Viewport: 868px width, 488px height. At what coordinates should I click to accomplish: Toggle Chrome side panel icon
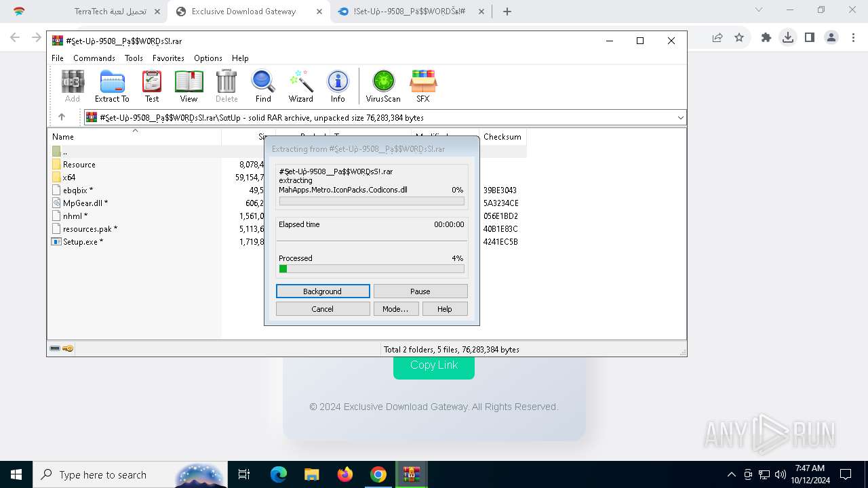[x=810, y=38]
